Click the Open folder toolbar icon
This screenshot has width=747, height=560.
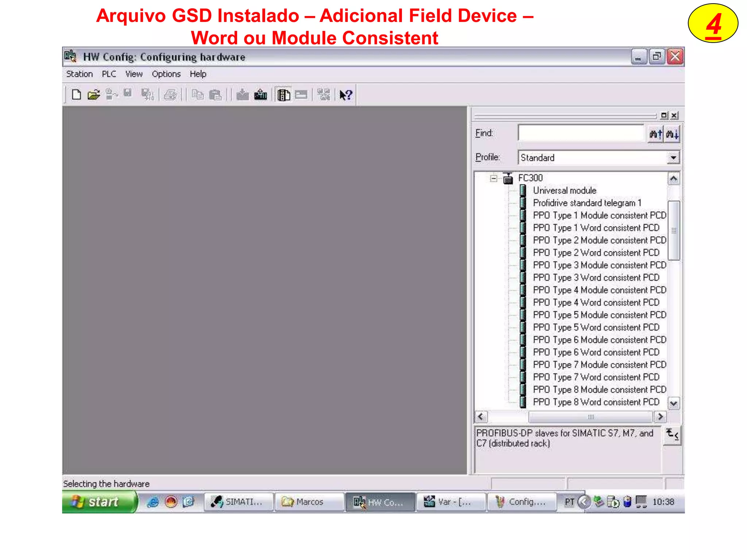coord(94,95)
